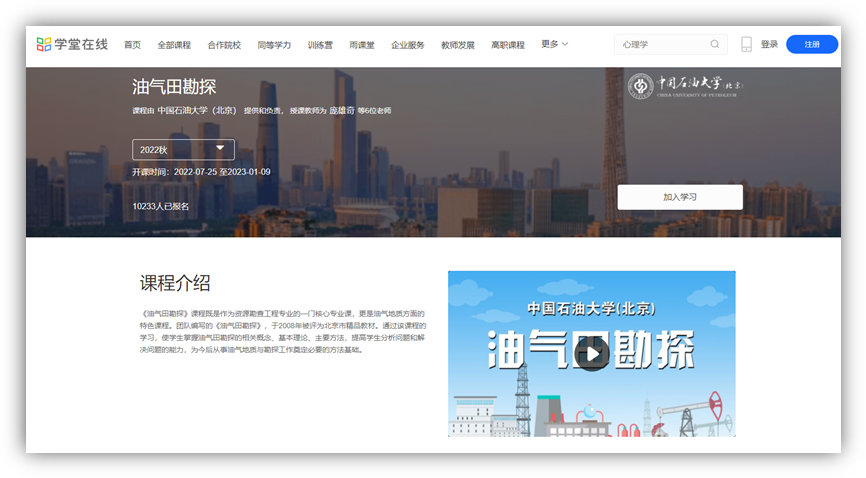Open the 训练营 navigation item
Screen dimensions: 866x478
(x=320, y=45)
